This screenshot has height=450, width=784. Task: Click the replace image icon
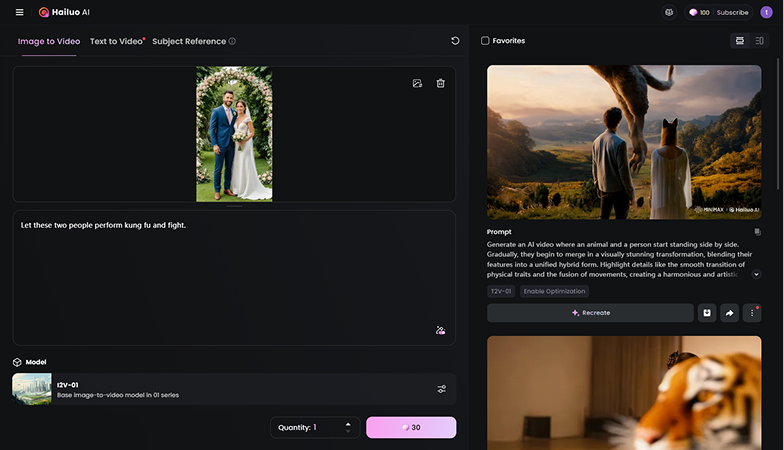click(x=417, y=83)
